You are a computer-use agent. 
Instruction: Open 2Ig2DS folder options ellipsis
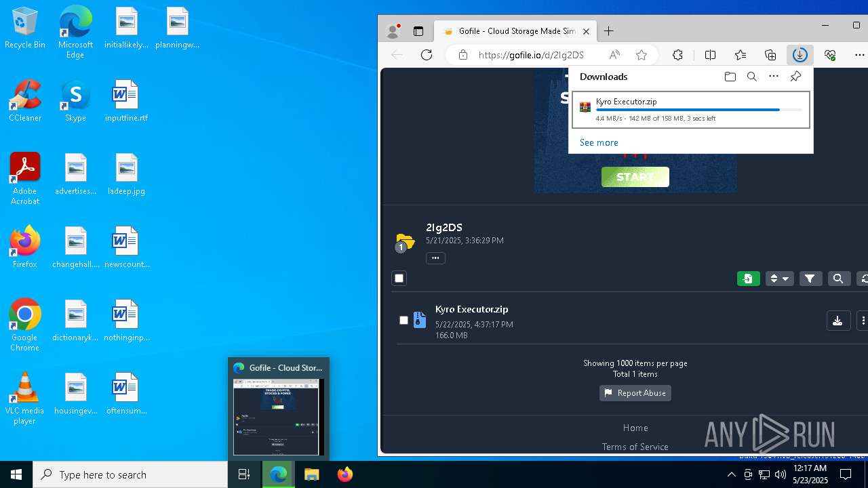click(x=435, y=258)
